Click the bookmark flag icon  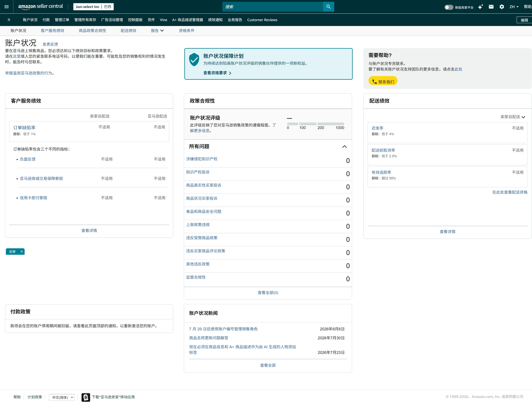tap(9, 20)
